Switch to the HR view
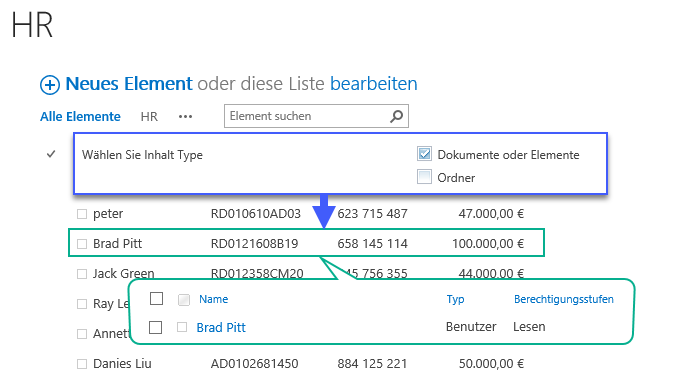684x390 pixels. tap(149, 116)
